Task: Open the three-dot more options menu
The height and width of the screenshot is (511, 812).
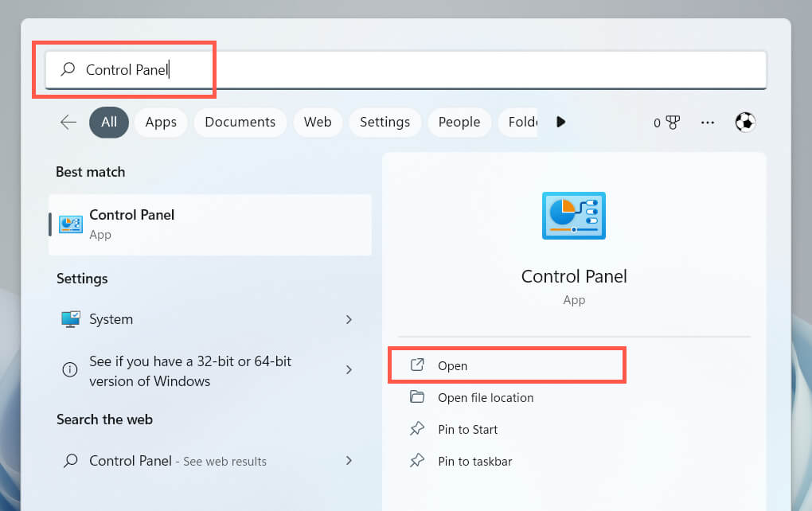Action: point(708,123)
